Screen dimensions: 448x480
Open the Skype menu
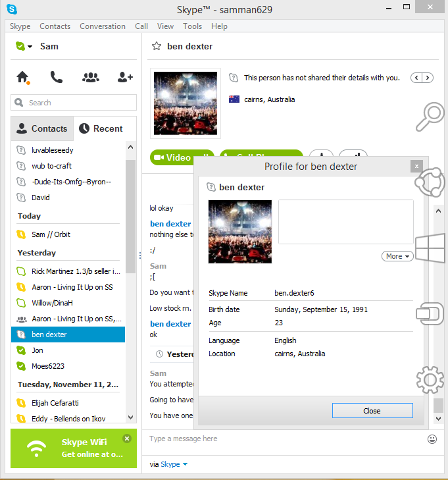click(20, 26)
